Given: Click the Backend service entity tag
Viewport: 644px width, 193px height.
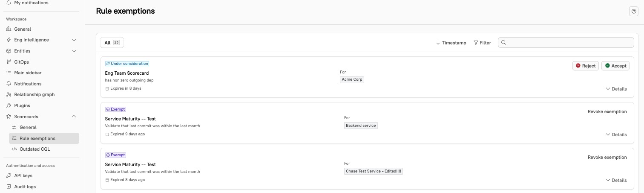Looking at the screenshot, I should click(x=361, y=126).
